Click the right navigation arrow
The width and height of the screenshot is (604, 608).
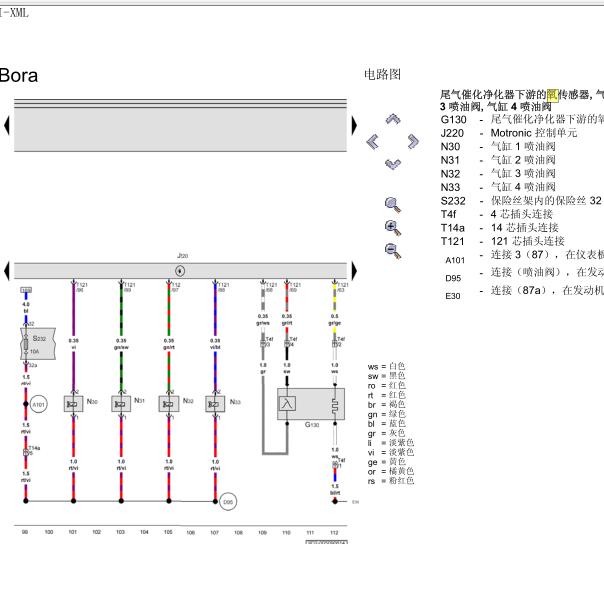(413, 142)
